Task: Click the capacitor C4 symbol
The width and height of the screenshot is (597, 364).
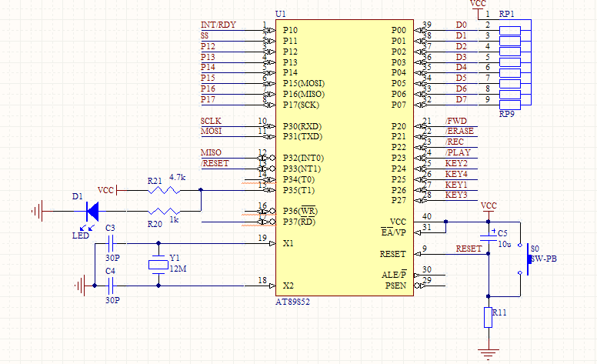Action: tap(110, 286)
